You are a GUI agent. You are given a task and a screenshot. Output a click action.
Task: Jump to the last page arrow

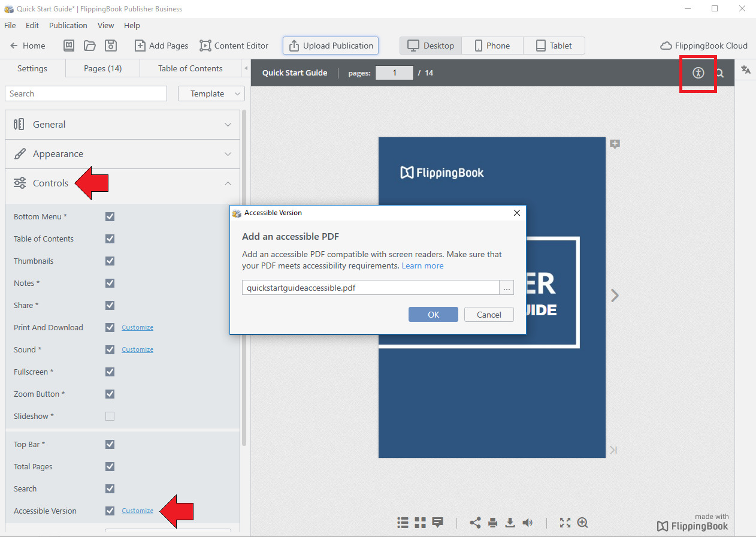click(x=613, y=450)
